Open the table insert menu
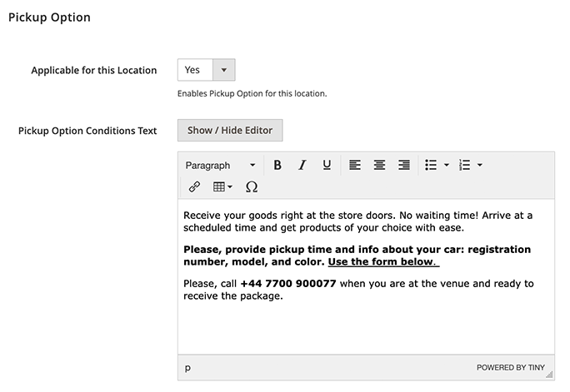The image size is (570, 392). [x=222, y=187]
